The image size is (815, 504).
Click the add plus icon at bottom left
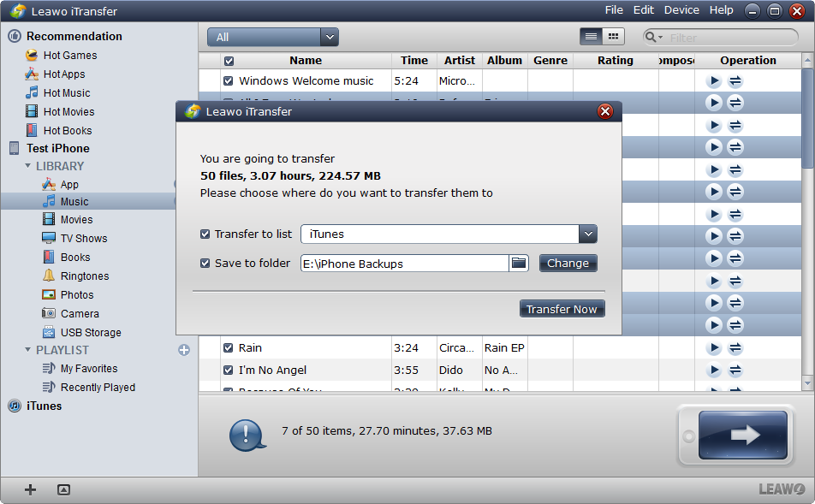click(x=31, y=489)
